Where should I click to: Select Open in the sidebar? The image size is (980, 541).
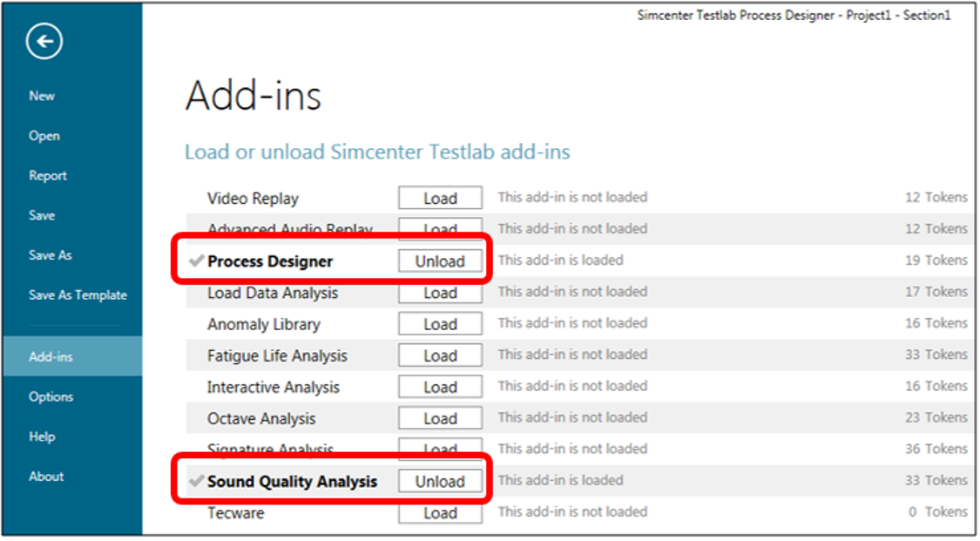(44, 136)
